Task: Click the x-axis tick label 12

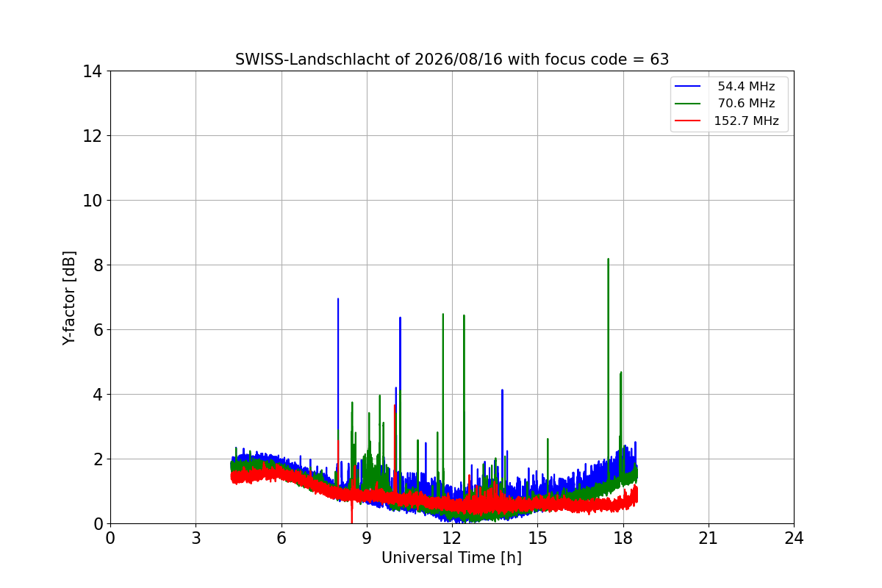Action: tap(451, 538)
